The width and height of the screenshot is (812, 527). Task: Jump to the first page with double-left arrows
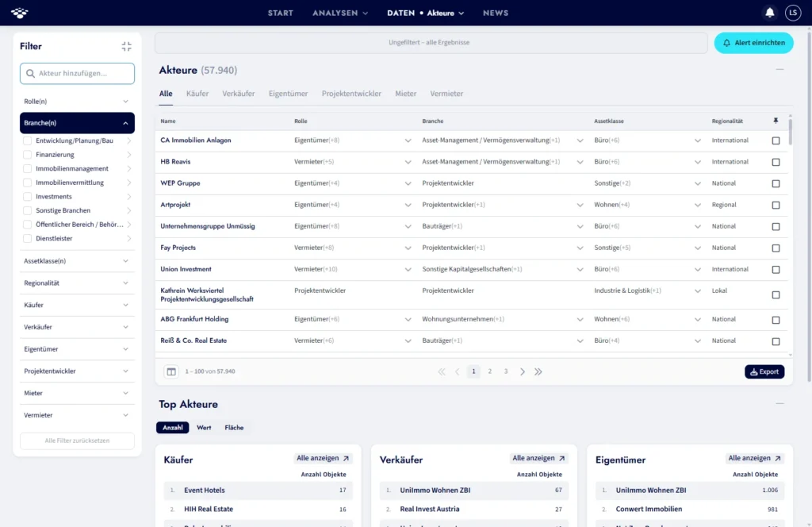441,371
